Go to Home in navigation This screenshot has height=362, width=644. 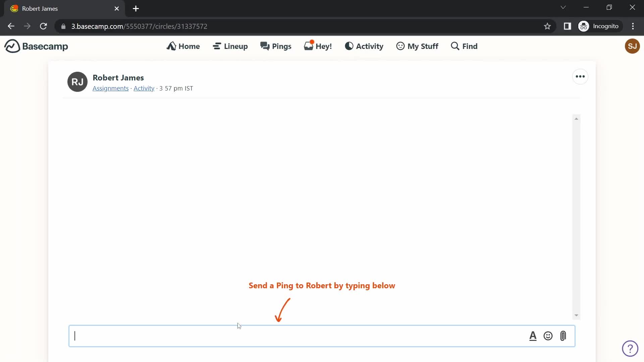[x=183, y=46]
